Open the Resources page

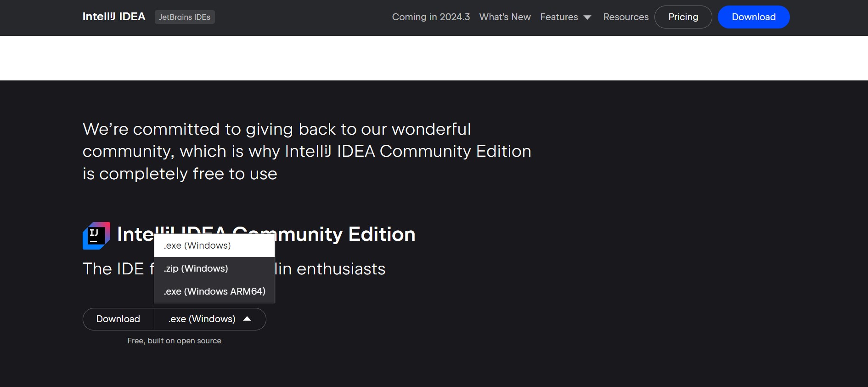tap(626, 17)
